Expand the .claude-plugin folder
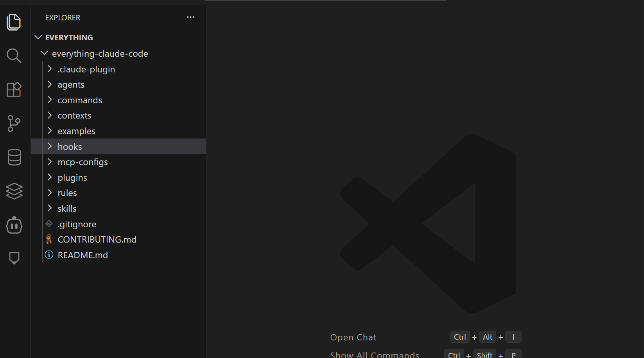This screenshot has height=358, width=644. click(118, 69)
